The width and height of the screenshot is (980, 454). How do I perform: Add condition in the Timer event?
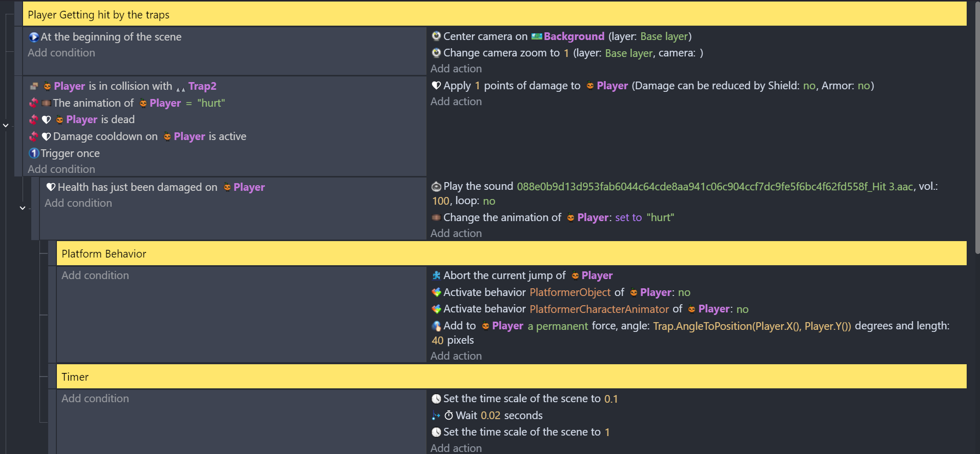(95, 399)
